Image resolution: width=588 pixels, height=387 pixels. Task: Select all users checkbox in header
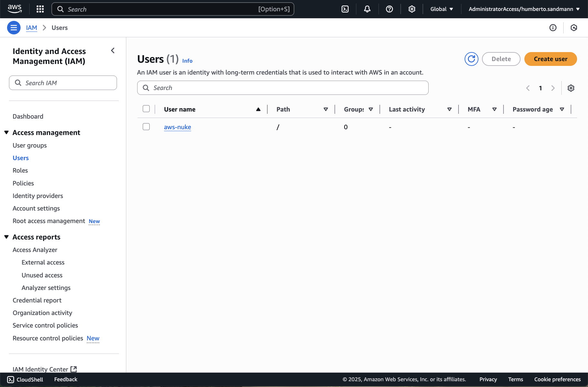tap(146, 109)
